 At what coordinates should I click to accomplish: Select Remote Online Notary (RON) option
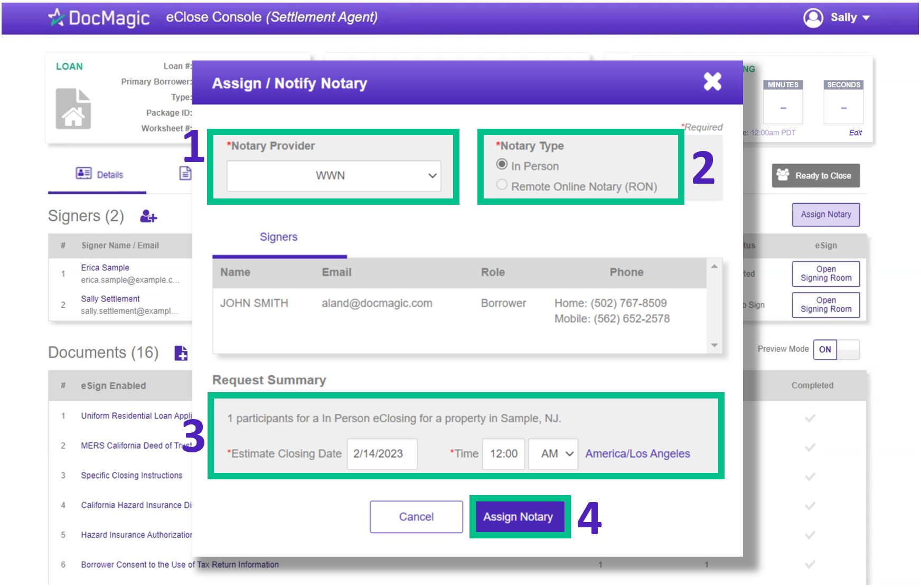click(502, 185)
